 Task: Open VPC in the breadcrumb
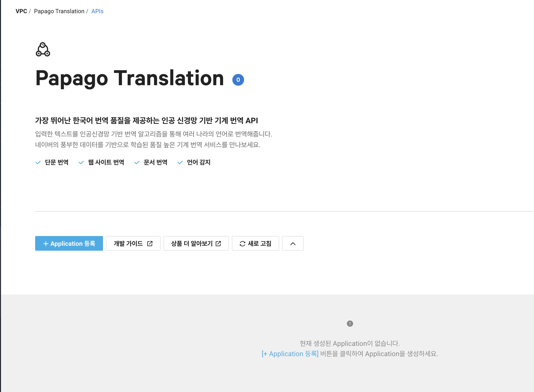tap(21, 11)
